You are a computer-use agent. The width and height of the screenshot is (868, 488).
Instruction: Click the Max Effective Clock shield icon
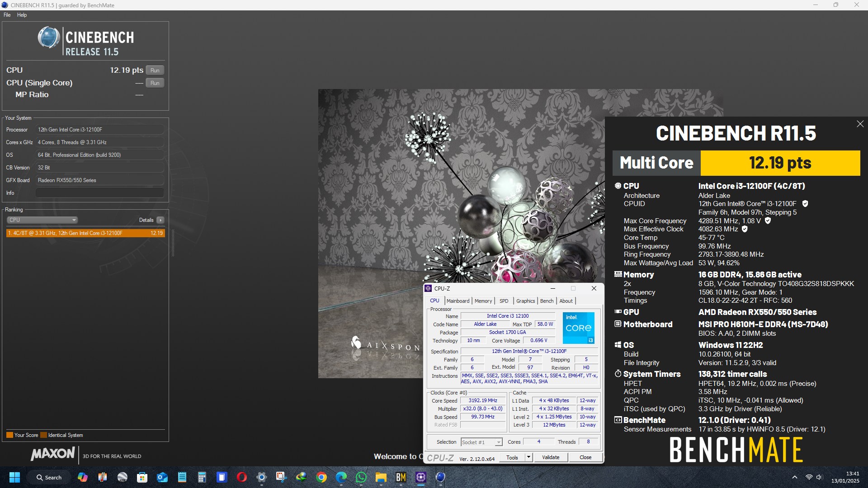(x=745, y=229)
